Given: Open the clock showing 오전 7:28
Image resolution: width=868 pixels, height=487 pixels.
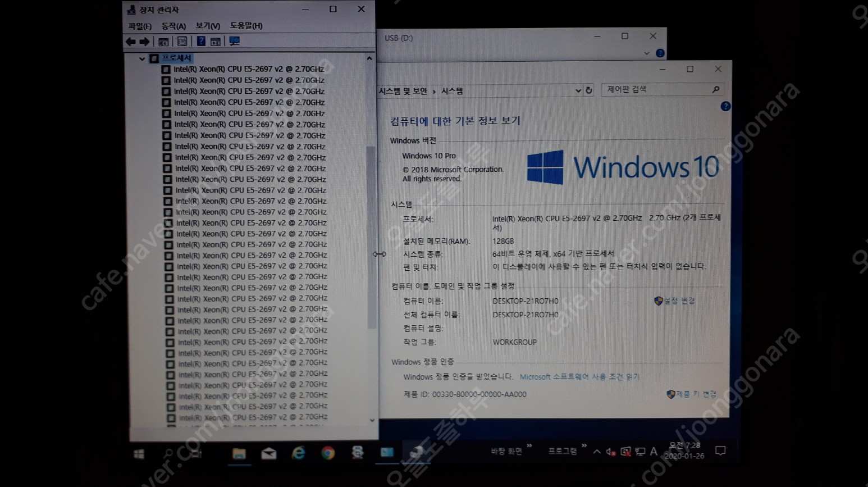Looking at the screenshot, I should [684, 450].
